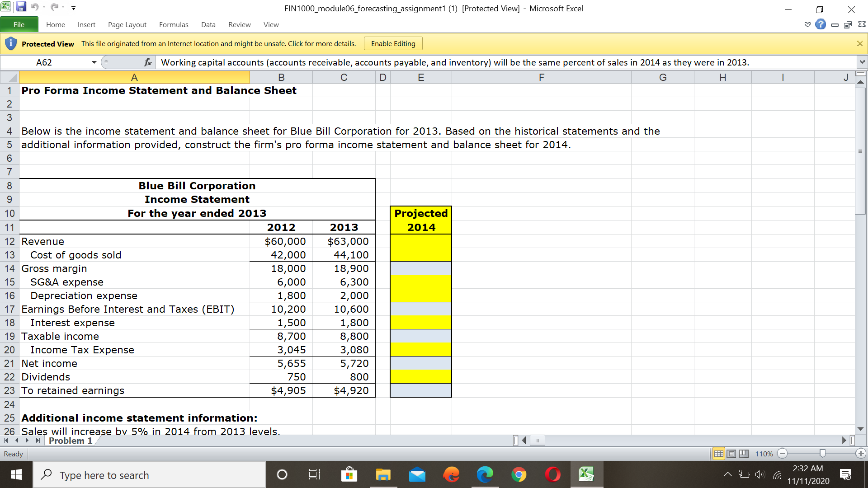Click the Redo arrow icon
The height and width of the screenshot is (488, 868).
coord(54,7)
